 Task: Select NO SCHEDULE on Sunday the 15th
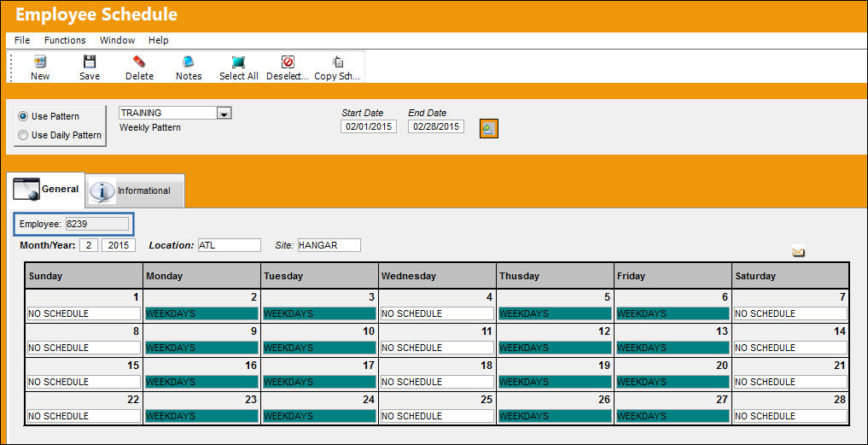point(84,382)
